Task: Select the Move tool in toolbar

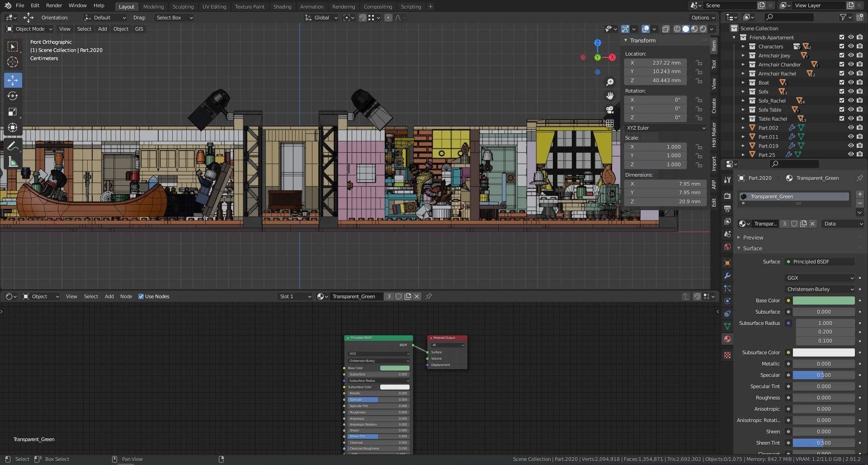Action: (13, 80)
